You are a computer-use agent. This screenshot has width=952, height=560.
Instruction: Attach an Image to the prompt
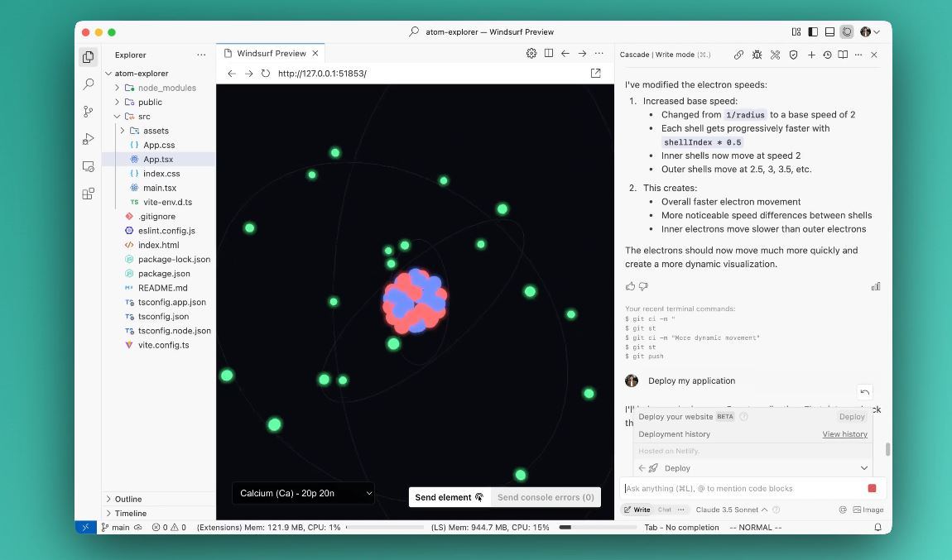(x=868, y=510)
